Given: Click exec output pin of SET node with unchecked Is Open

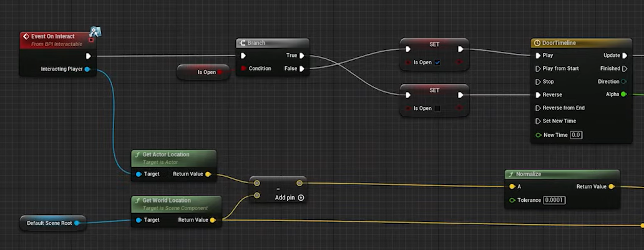Looking at the screenshot, I should tap(461, 95).
